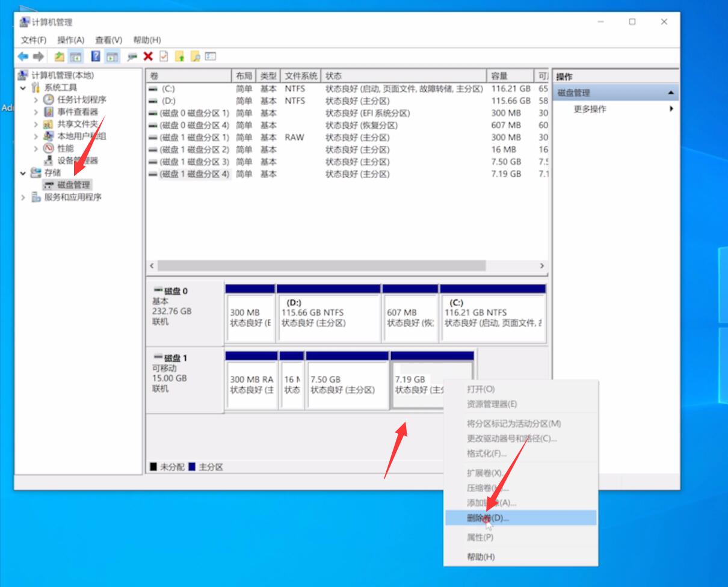Image resolution: width=728 pixels, height=587 pixels.
Task: Click the blue Back arrow in toolbar
Action: [23, 57]
